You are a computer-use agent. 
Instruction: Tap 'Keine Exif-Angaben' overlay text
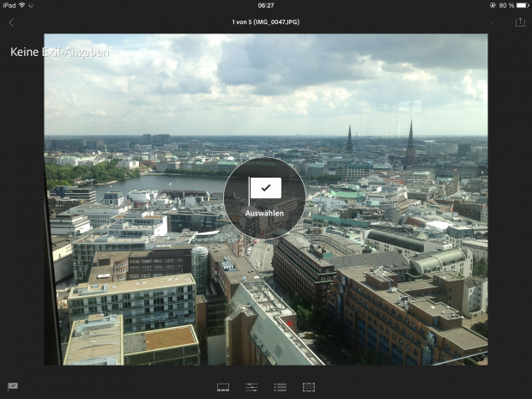pyautogui.click(x=60, y=52)
